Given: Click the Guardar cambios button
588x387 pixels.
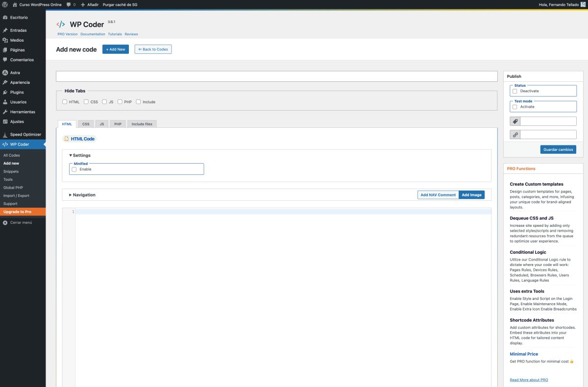Looking at the screenshot, I should click(558, 149).
